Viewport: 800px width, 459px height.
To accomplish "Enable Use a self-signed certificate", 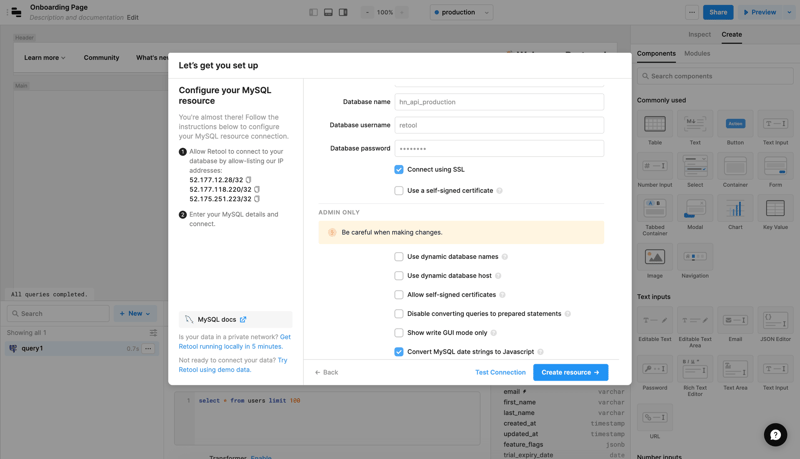I will click(x=399, y=191).
